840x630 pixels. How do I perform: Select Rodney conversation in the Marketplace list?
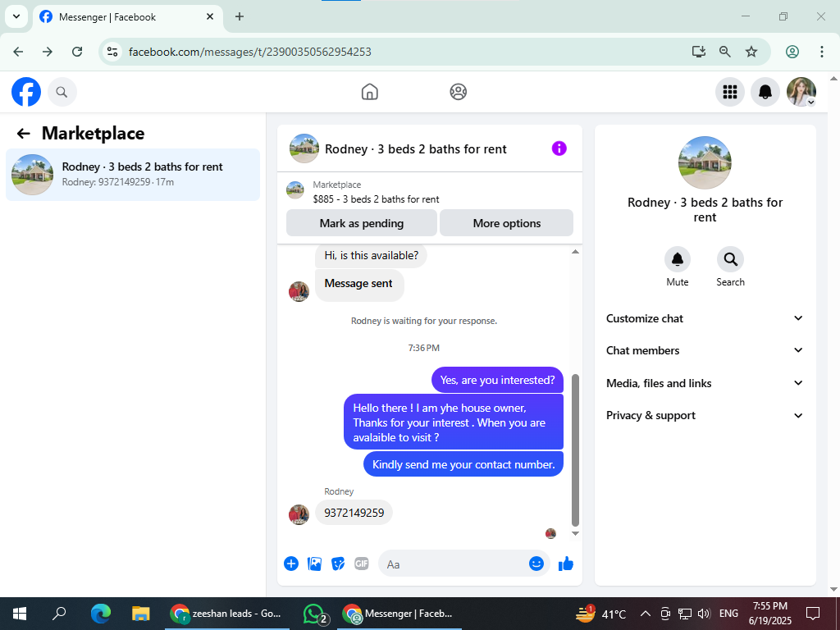pyautogui.click(x=133, y=175)
